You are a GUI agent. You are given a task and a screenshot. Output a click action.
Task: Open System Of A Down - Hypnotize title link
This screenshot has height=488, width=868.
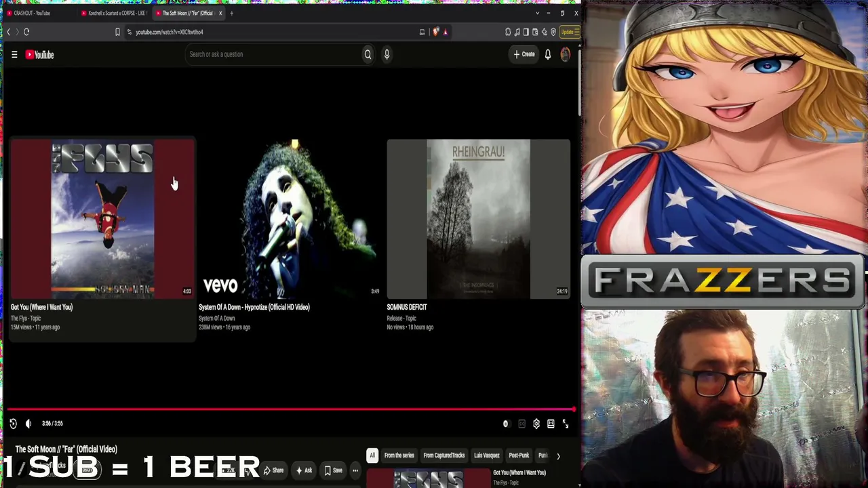pyautogui.click(x=254, y=307)
